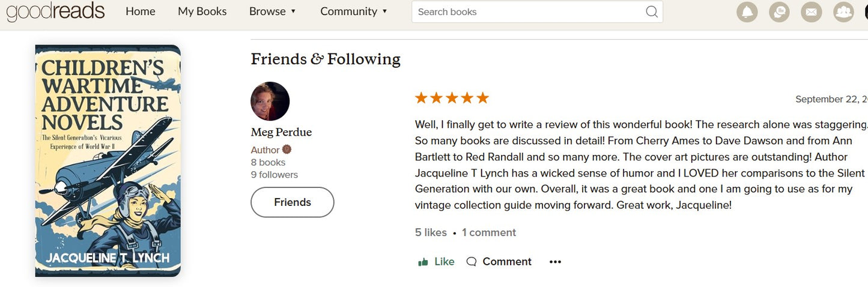Click the Goodreads logo
868x287 pixels.
tap(55, 11)
